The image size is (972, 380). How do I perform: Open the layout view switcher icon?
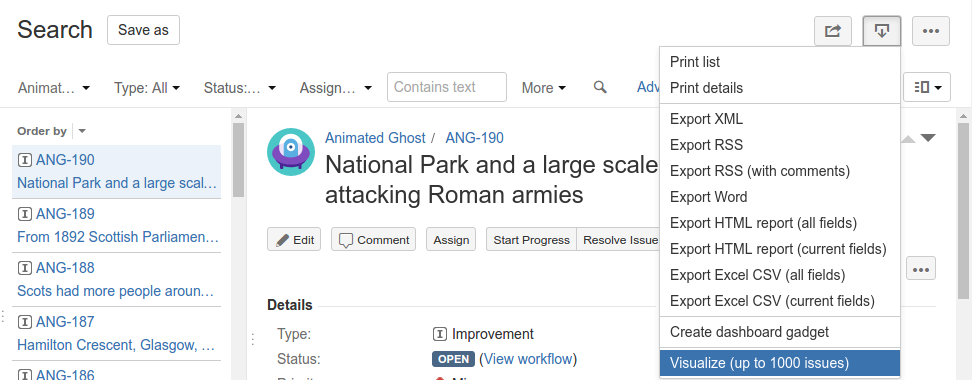927,87
